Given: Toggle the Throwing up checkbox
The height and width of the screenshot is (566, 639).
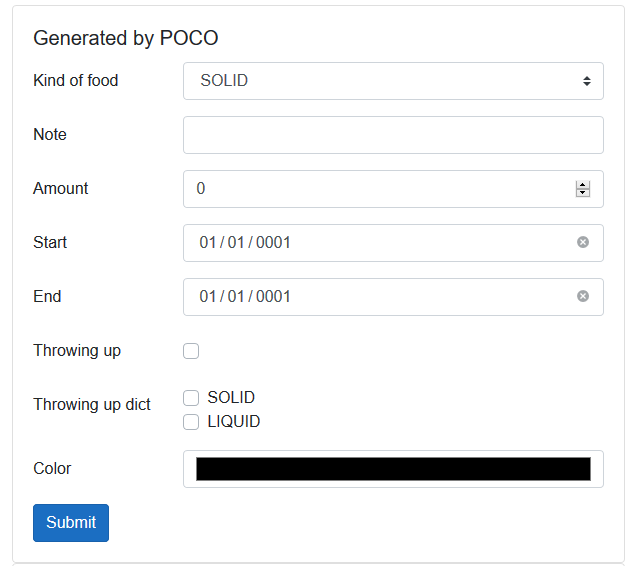Looking at the screenshot, I should tap(191, 351).
